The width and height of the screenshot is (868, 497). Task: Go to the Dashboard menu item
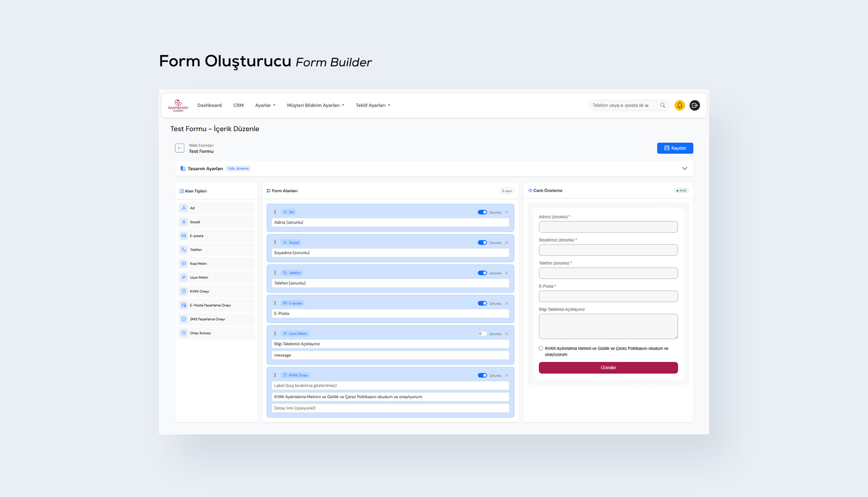(209, 105)
